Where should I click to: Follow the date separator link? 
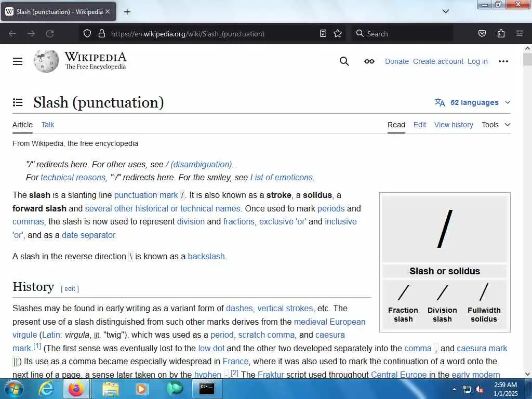(x=89, y=235)
